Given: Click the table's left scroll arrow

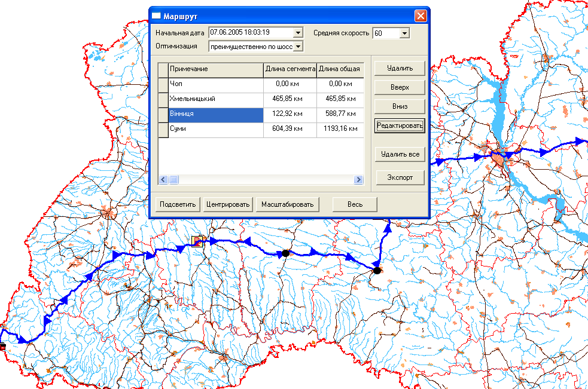Looking at the screenshot, I should point(163,179).
